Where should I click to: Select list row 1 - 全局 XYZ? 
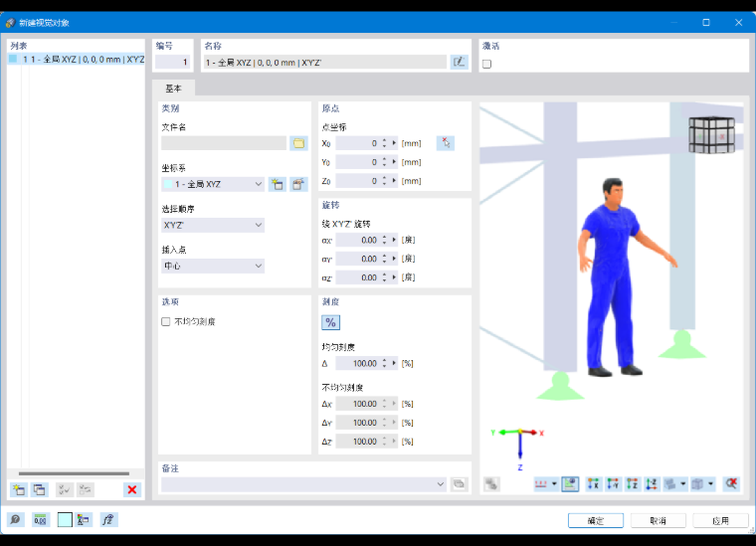[x=77, y=59]
